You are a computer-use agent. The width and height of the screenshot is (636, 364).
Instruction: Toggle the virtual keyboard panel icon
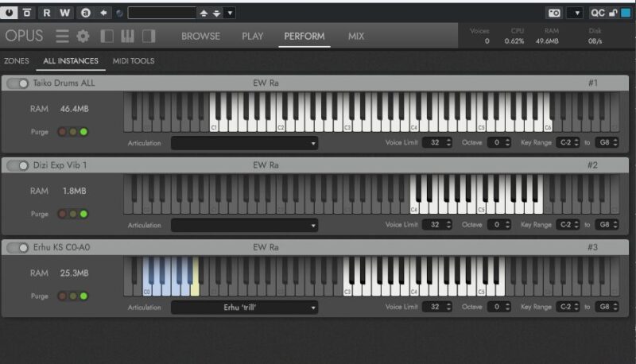(127, 37)
